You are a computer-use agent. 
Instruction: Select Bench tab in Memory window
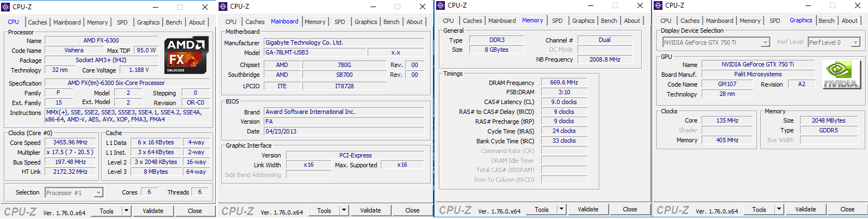(609, 21)
